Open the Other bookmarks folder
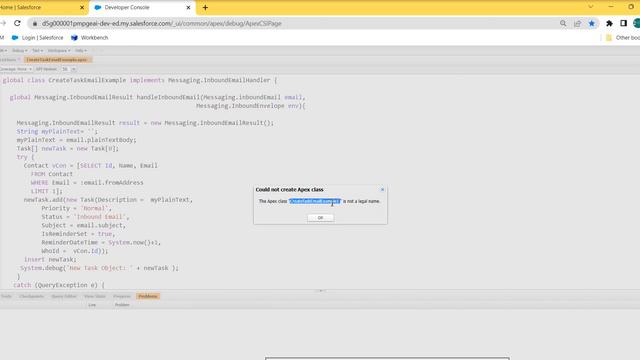Screen dimensions: 640x360 pos(623,38)
